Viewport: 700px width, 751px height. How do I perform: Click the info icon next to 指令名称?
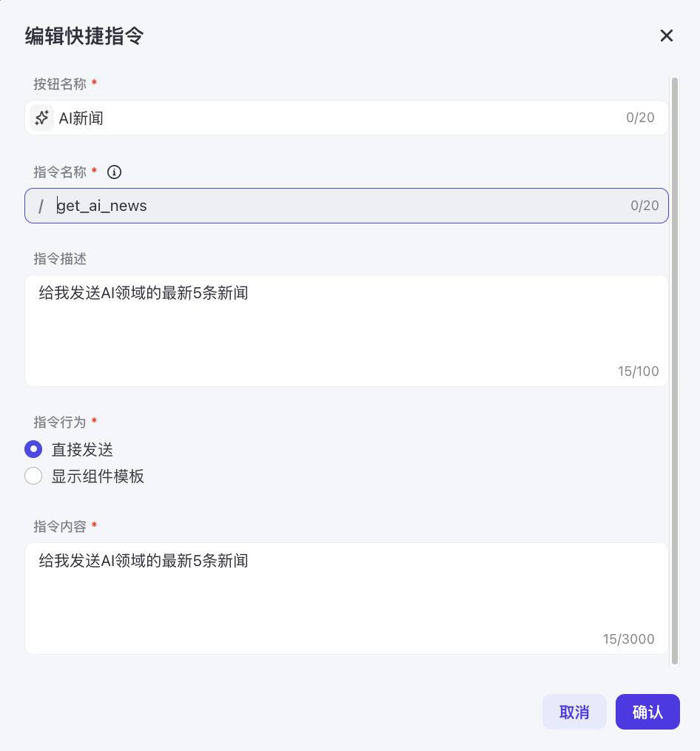(x=114, y=172)
